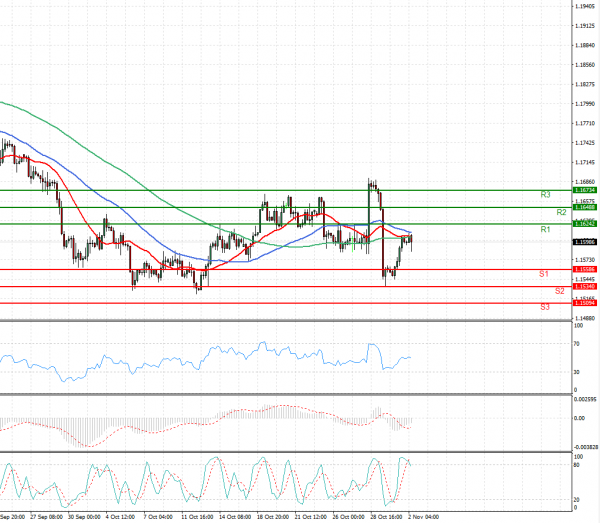The height and width of the screenshot is (523, 600).
Task: Click the 1.17990 price axis value
Action: (585, 104)
